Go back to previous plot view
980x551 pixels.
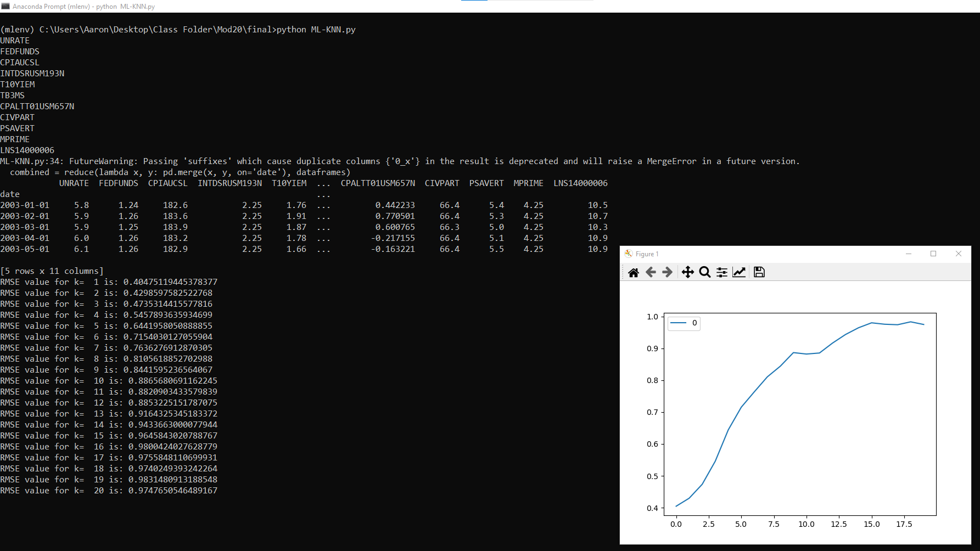tap(651, 272)
